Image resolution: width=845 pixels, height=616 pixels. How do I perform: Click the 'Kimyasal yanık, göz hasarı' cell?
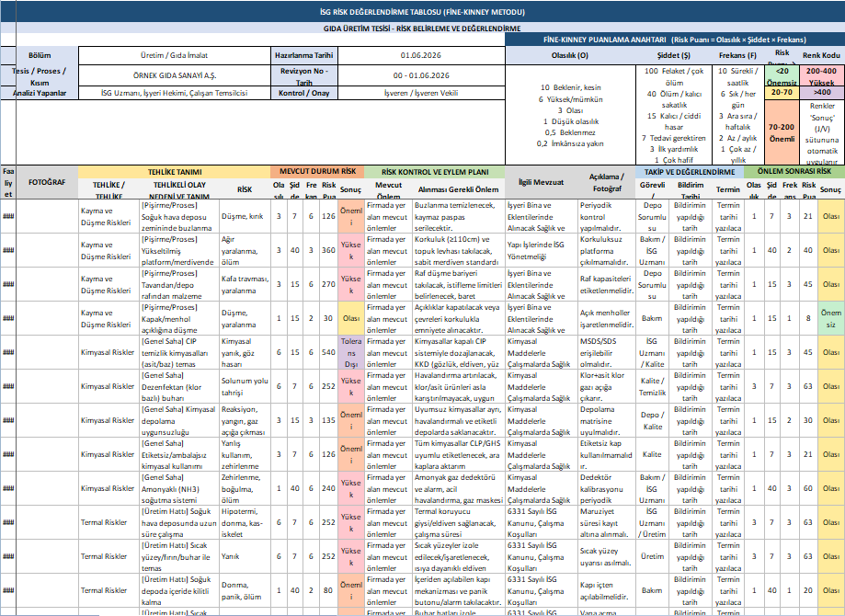coord(245,352)
